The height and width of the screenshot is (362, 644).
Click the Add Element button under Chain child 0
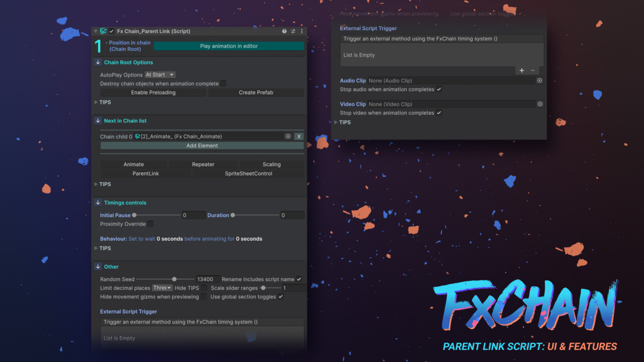click(202, 145)
